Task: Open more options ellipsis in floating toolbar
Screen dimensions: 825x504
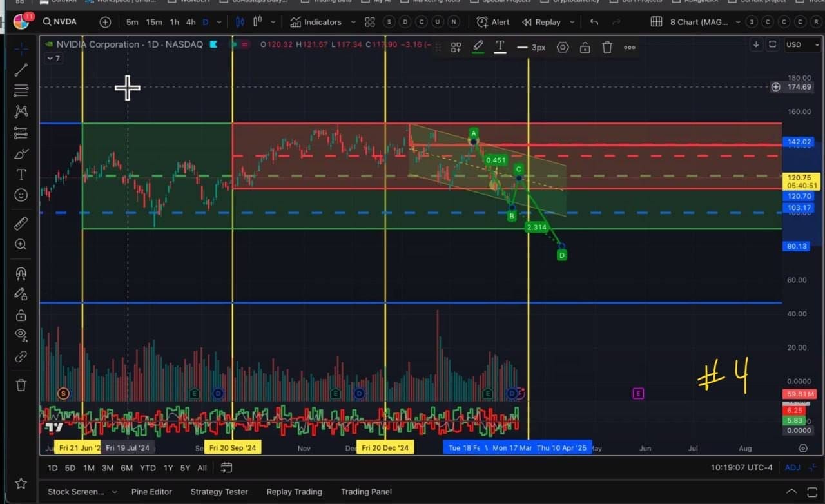Action: click(x=630, y=47)
